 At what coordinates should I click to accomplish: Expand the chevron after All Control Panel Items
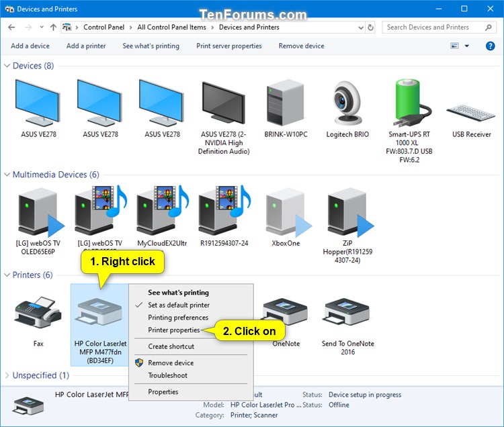coord(212,28)
